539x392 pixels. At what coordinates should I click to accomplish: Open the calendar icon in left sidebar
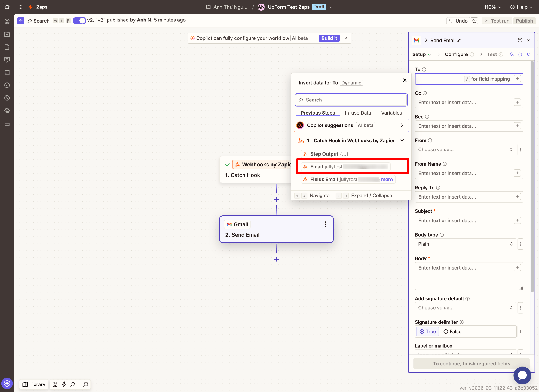point(7,72)
